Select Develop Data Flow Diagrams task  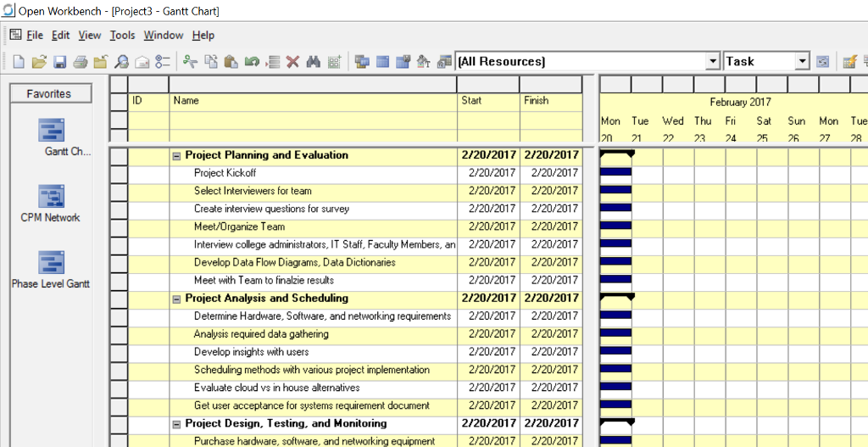coord(294,263)
